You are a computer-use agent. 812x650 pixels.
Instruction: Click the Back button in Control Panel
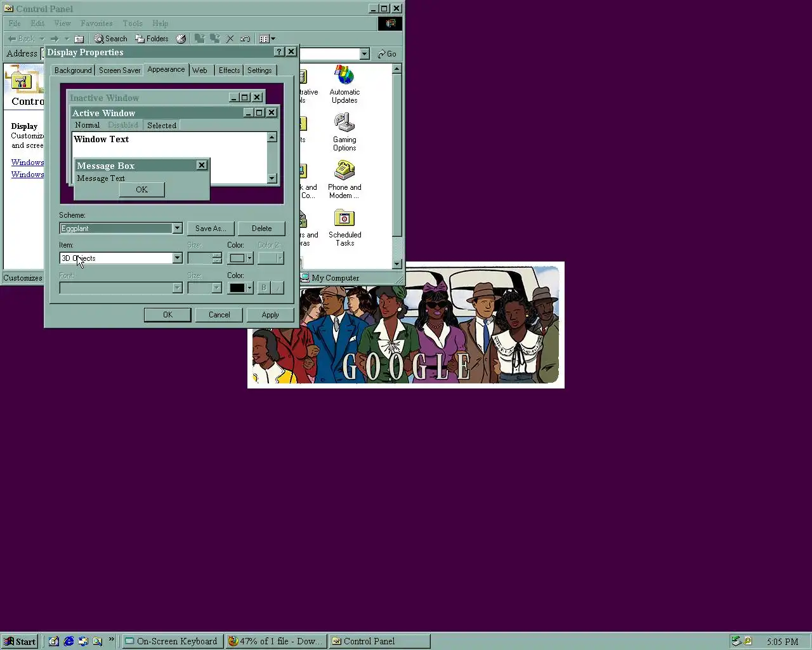[22, 39]
